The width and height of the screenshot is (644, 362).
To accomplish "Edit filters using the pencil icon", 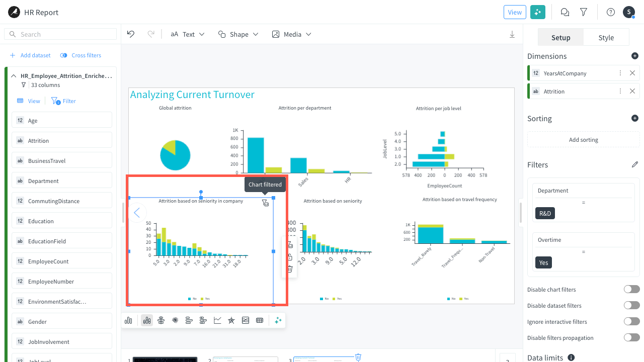I will [x=635, y=164].
